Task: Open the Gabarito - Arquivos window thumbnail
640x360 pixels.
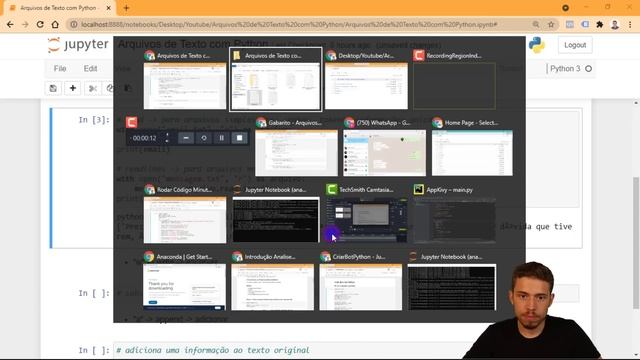Action: click(x=296, y=153)
